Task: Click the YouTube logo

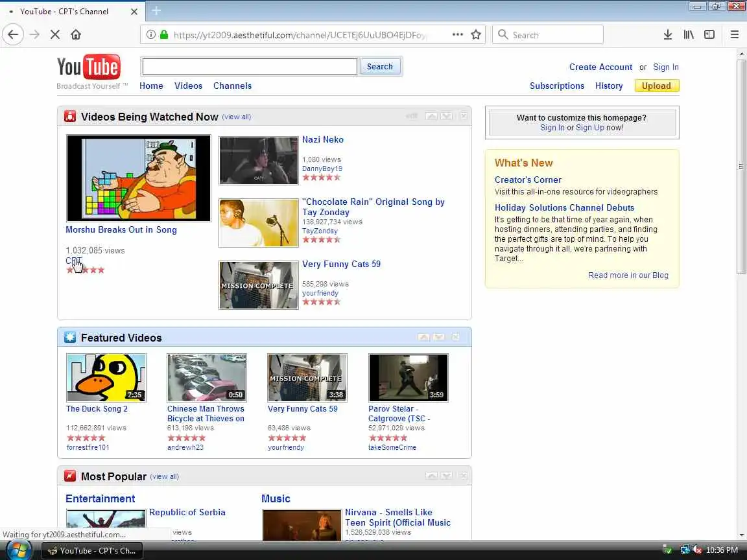Action: [89, 67]
